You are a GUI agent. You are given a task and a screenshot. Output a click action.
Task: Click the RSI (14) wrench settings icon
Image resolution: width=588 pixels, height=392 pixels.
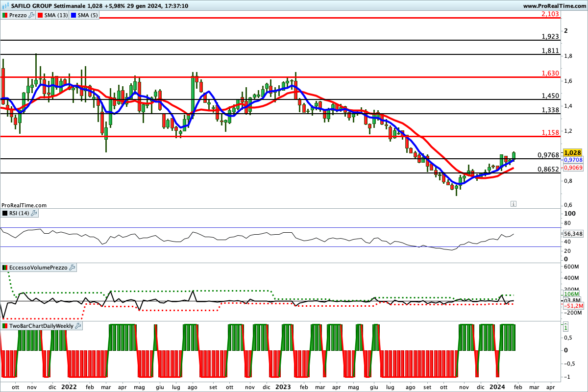point(34,213)
